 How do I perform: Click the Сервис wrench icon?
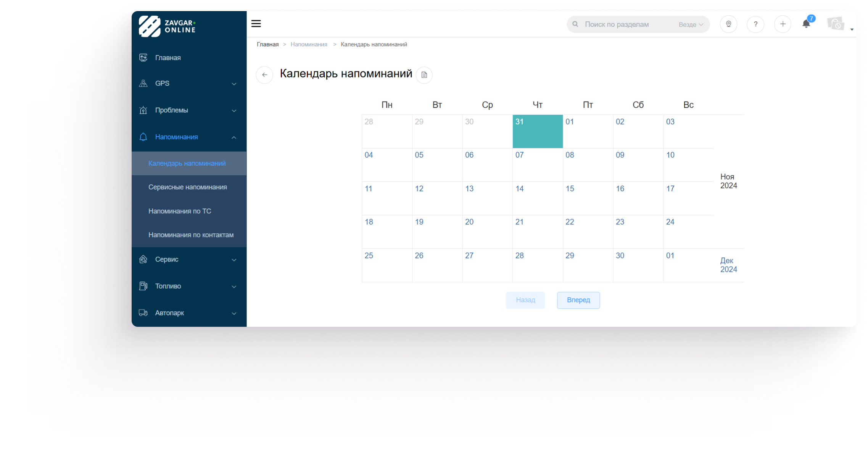[143, 259]
